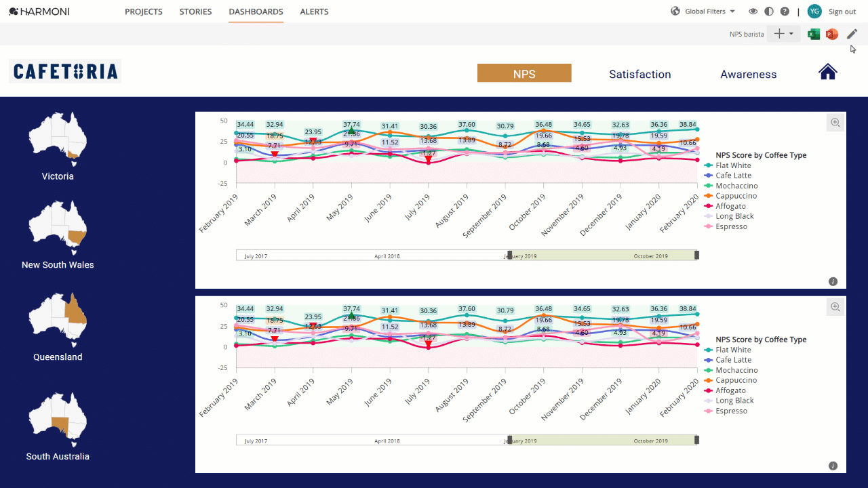The image size is (868, 488).
Task: Toggle the contrast mode icon
Action: 769,12
